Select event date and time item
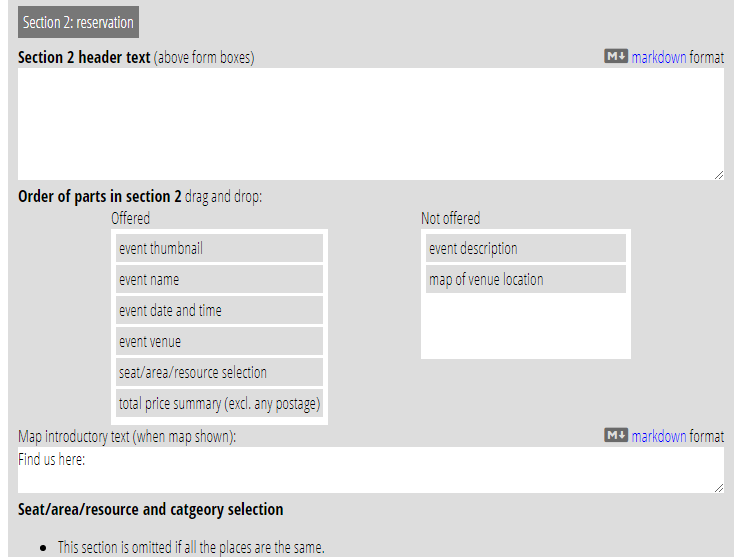The width and height of the screenshot is (739, 557). coord(219,311)
